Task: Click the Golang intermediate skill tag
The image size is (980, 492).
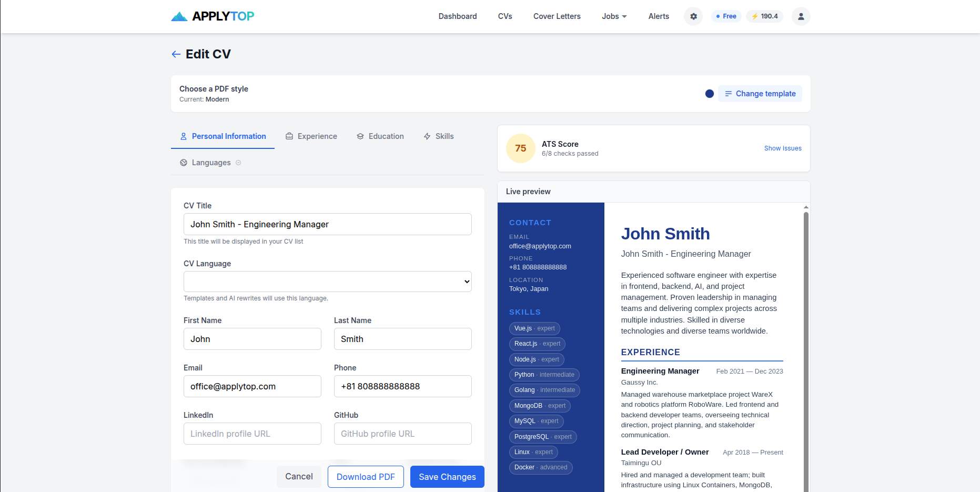Action: (544, 390)
